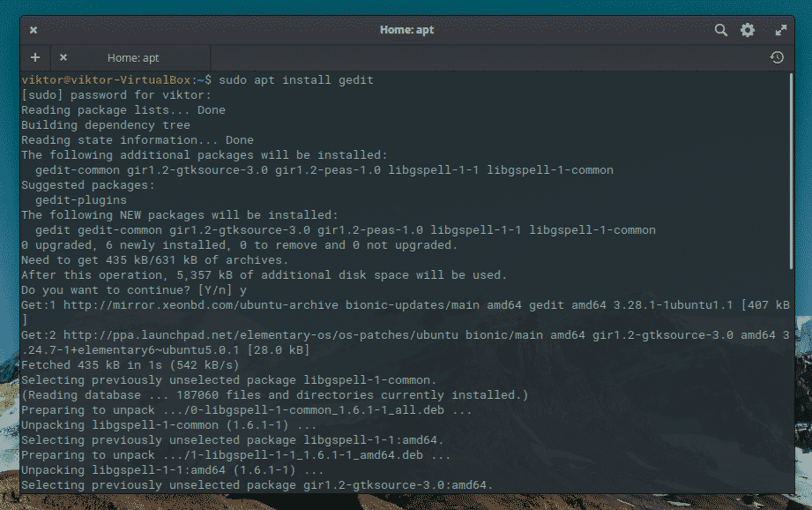The height and width of the screenshot is (510, 812).
Task: Click the fullscreen arrows icon in the header
Action: (x=780, y=30)
